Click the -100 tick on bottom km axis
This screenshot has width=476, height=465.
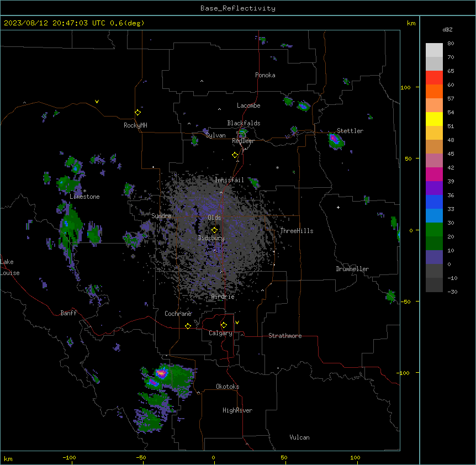click(x=70, y=457)
